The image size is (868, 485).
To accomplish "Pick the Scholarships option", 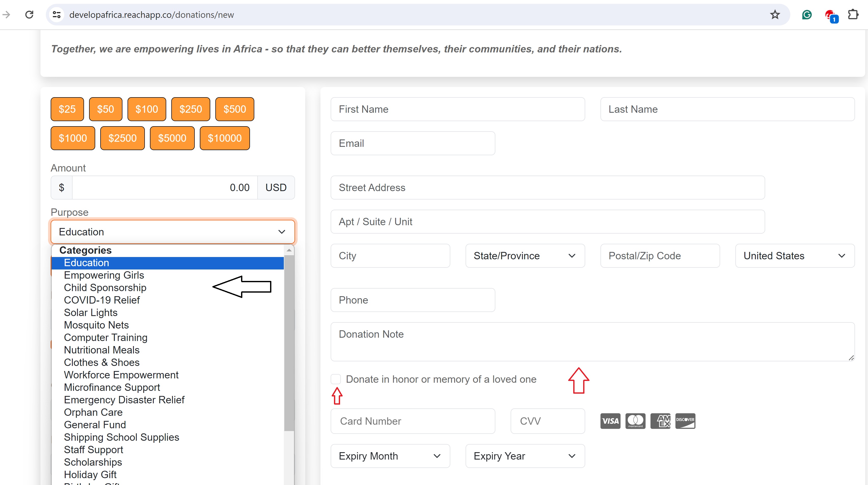I will click(168, 462).
